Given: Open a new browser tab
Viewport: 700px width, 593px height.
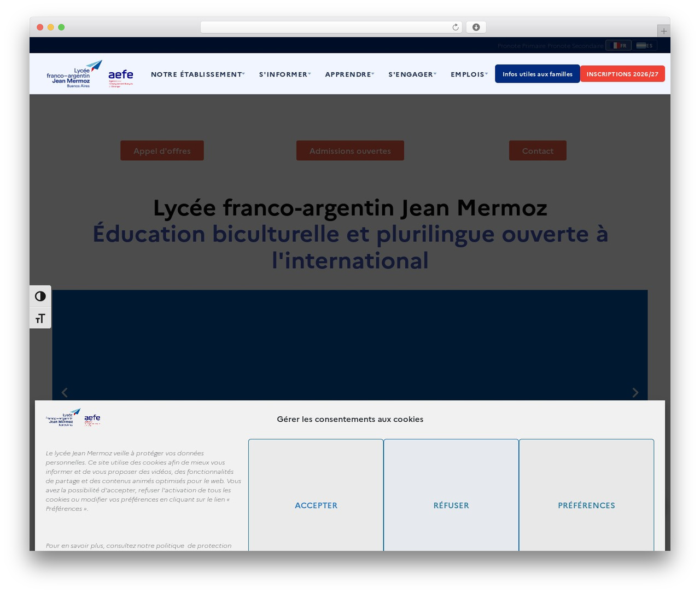Looking at the screenshot, I should (664, 31).
